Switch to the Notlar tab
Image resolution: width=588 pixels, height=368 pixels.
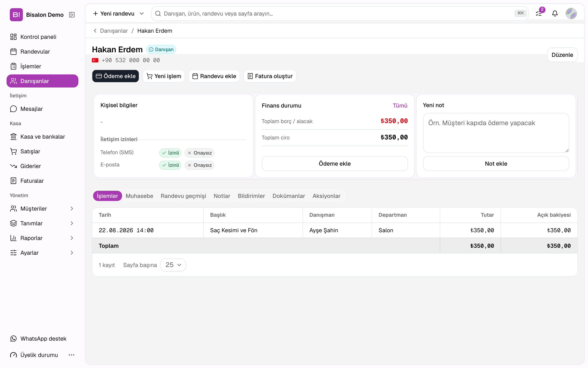point(222,196)
